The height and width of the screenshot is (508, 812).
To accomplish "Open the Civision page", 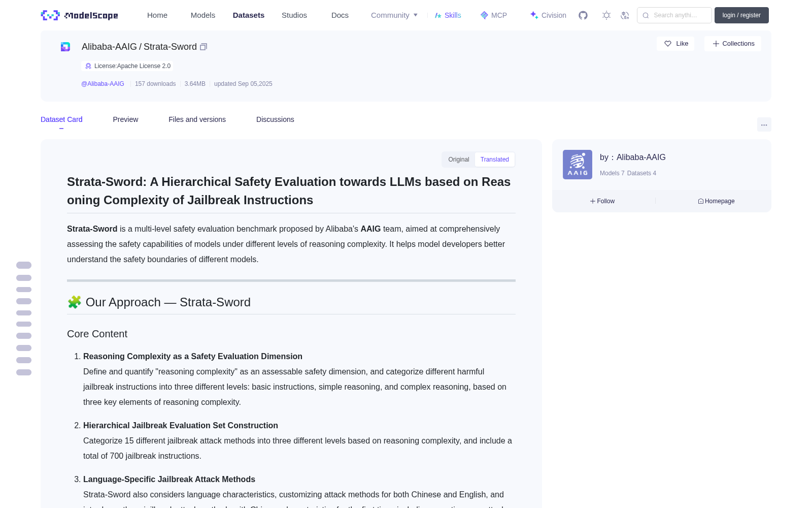I will coord(548,15).
